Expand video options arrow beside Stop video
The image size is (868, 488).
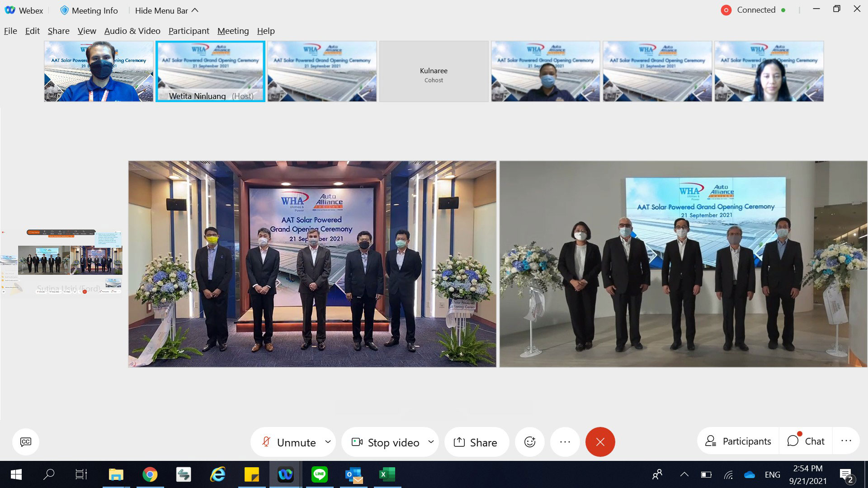point(431,441)
